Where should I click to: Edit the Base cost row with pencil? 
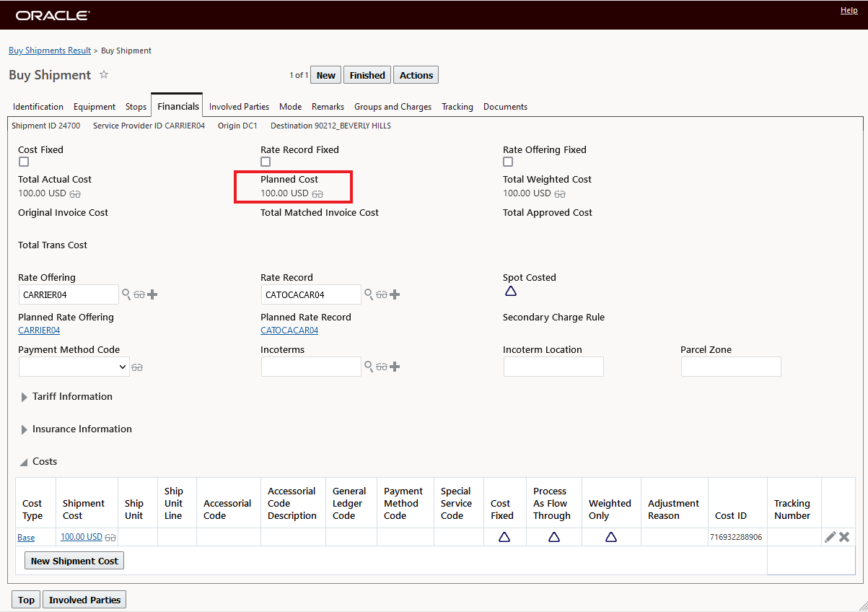[x=830, y=537]
